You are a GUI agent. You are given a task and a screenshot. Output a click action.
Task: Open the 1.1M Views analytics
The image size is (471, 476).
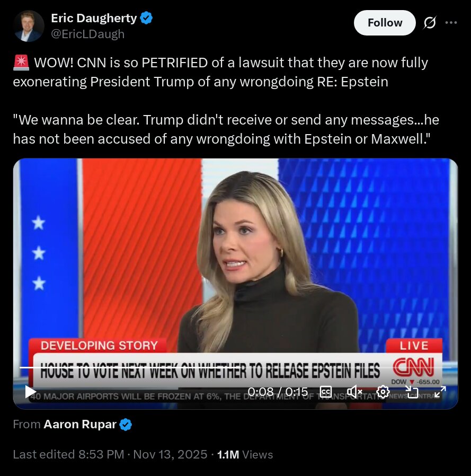pos(245,454)
